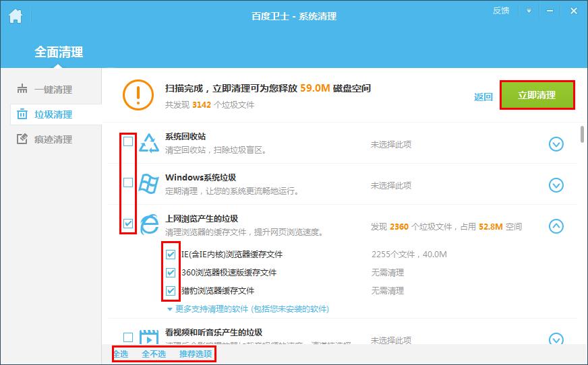
Task: Open the 痕迹清理 sidebar tab
Action: pos(53,139)
